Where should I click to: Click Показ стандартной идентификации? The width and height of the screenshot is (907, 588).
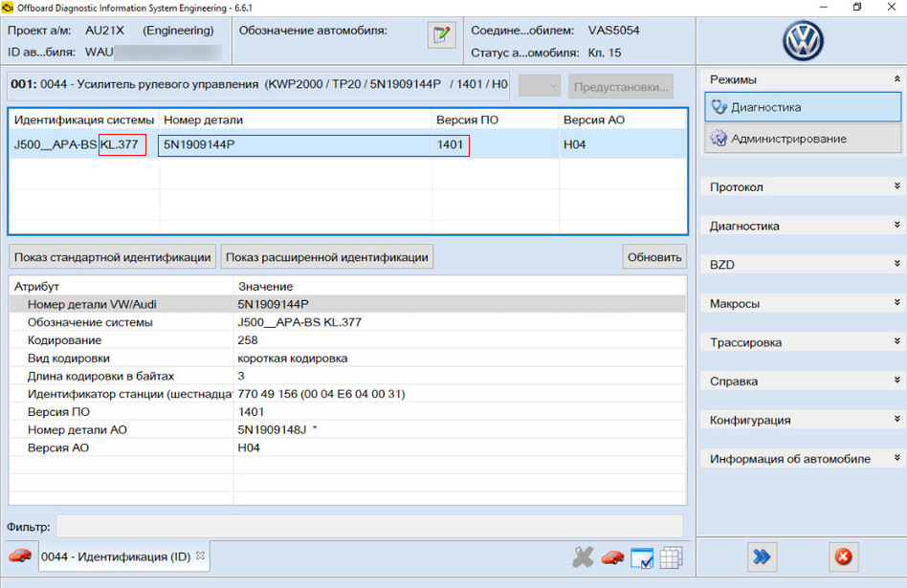112,257
